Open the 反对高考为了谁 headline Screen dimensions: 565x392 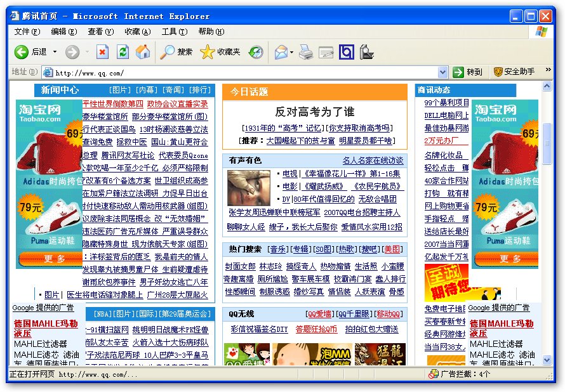point(315,112)
